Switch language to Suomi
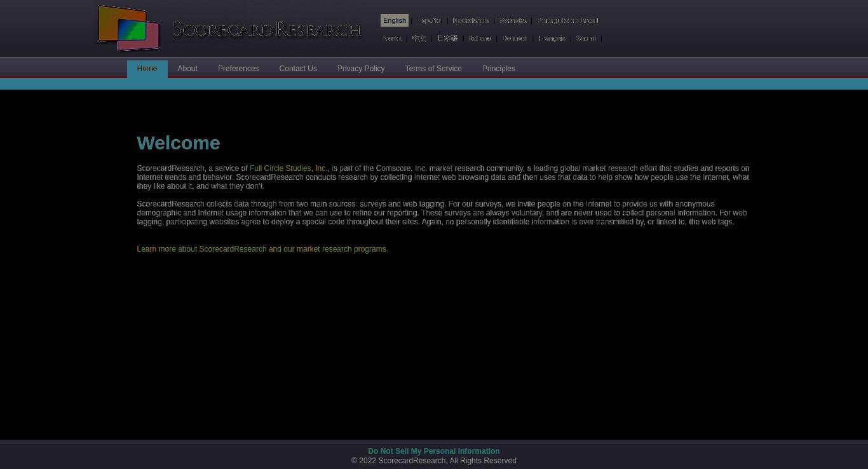This screenshot has height=469, width=868. [x=586, y=38]
